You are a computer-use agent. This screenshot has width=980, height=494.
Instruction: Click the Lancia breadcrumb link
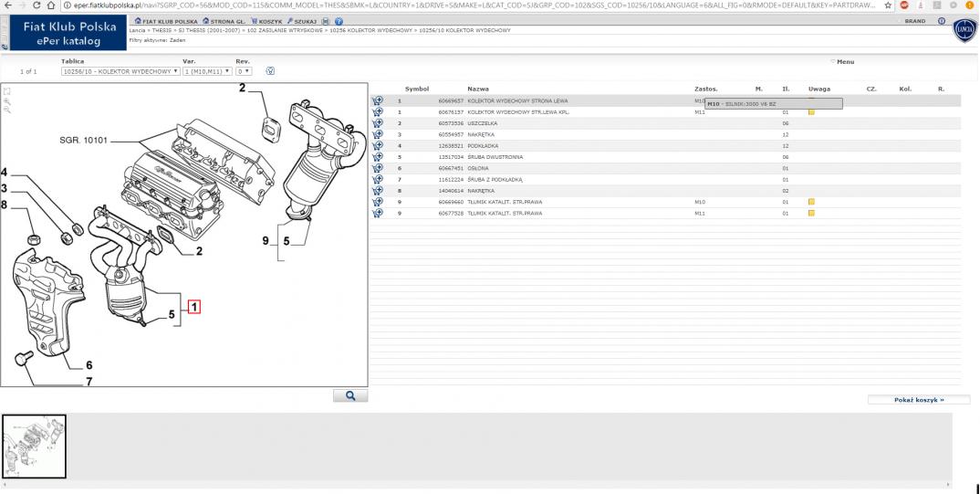pyautogui.click(x=137, y=30)
